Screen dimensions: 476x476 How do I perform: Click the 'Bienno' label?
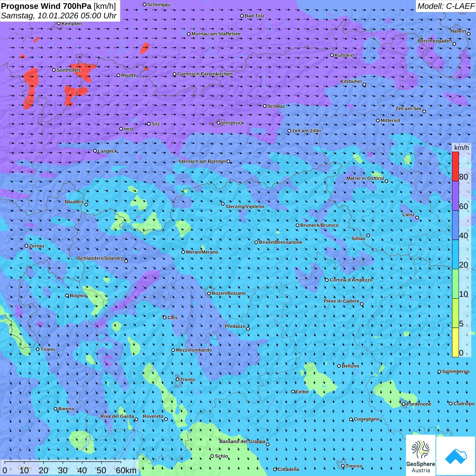click(66, 409)
